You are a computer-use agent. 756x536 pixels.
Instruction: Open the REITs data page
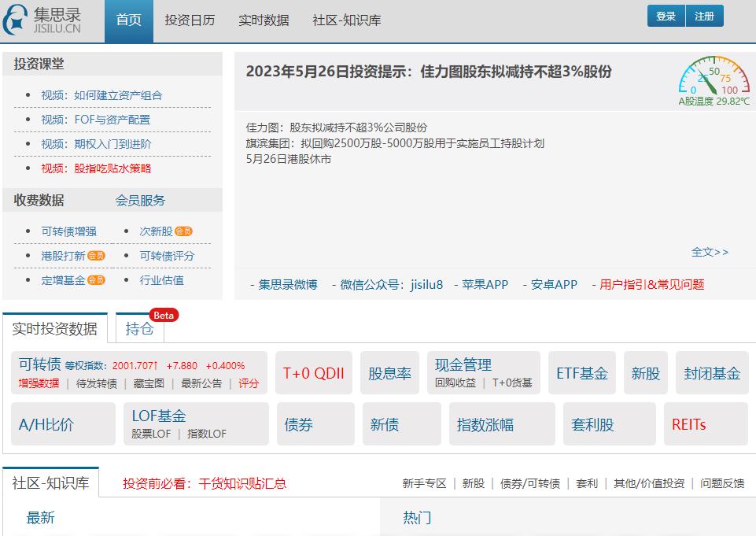pyautogui.click(x=690, y=423)
